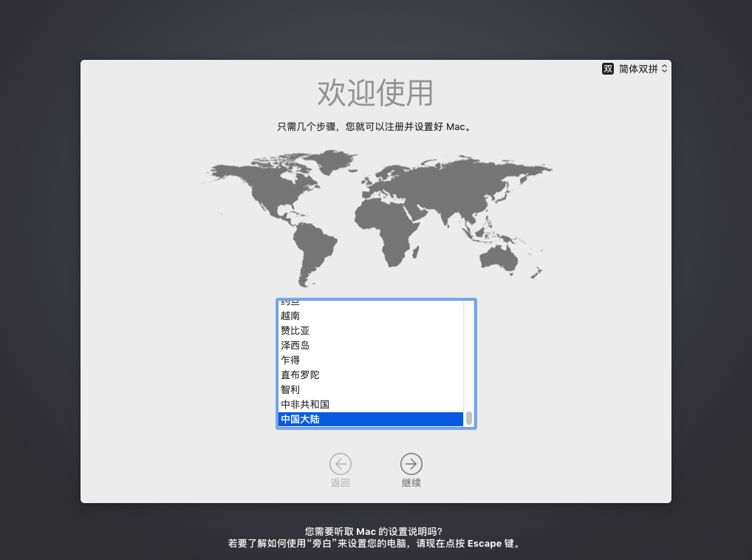Click the 返回 label under the arrow
Screen dimensions: 752x560
tap(340, 483)
